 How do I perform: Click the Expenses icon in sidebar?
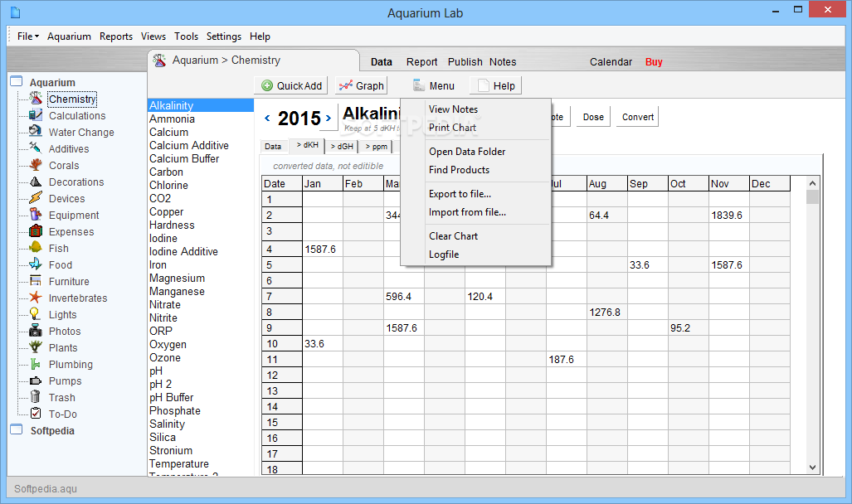36,231
